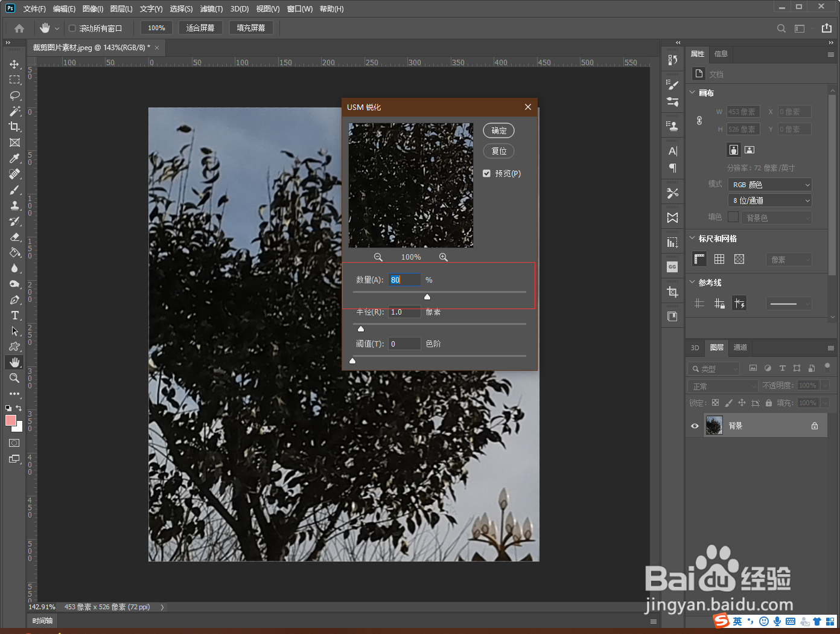Image resolution: width=840 pixels, height=634 pixels.
Task: Click the Radius value input field
Action: click(x=404, y=312)
